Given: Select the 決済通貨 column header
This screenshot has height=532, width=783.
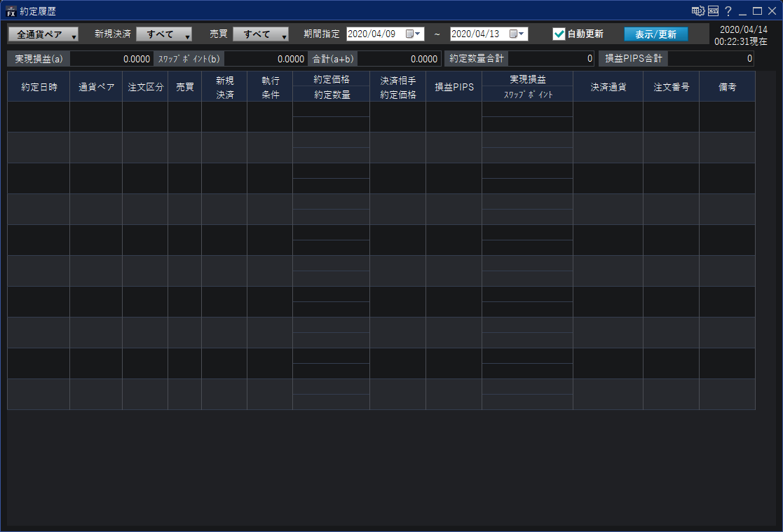Looking at the screenshot, I should [x=608, y=87].
